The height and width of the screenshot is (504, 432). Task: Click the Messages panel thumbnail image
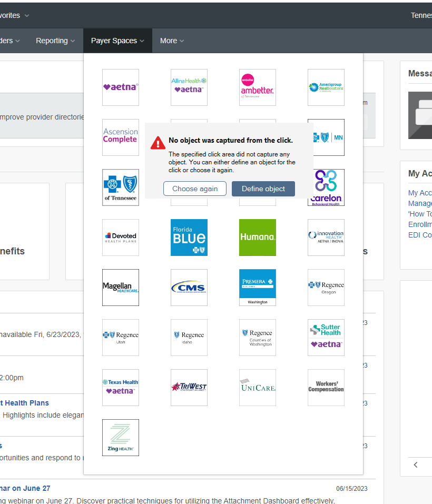tap(420, 115)
